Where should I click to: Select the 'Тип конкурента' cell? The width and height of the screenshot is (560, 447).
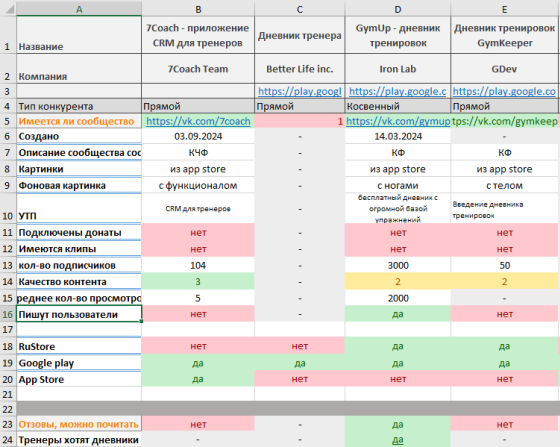(x=79, y=106)
